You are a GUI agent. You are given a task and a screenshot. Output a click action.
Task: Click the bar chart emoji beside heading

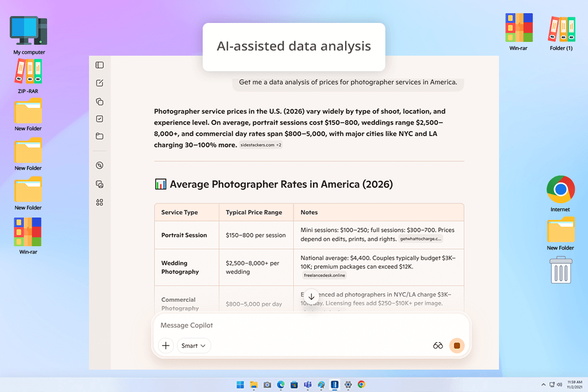161,184
